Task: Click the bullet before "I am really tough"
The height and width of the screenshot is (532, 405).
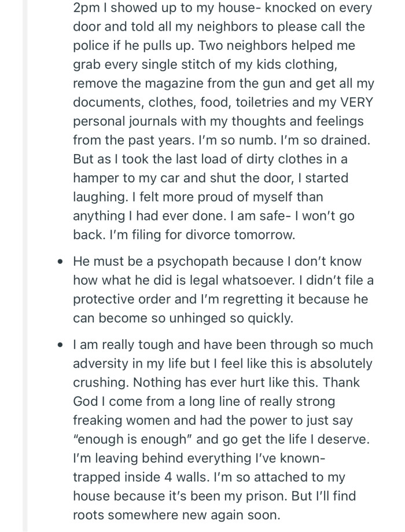Action: (x=61, y=345)
